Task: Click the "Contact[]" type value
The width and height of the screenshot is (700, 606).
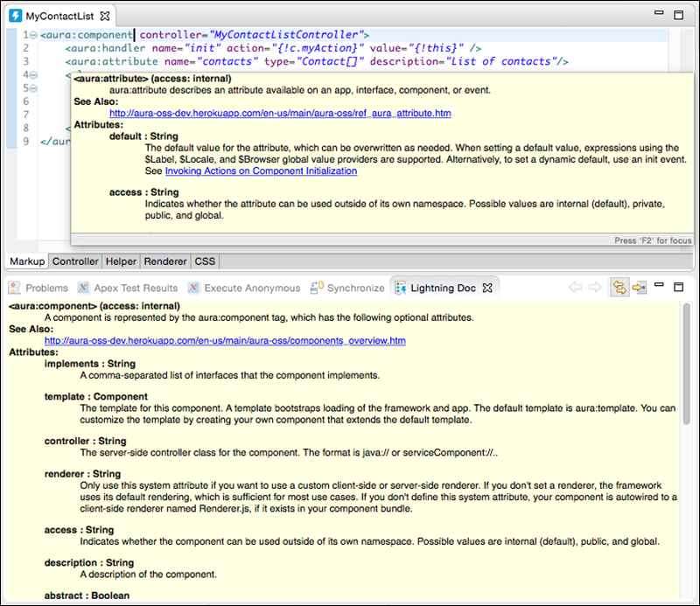Action: pyautogui.click(x=330, y=61)
